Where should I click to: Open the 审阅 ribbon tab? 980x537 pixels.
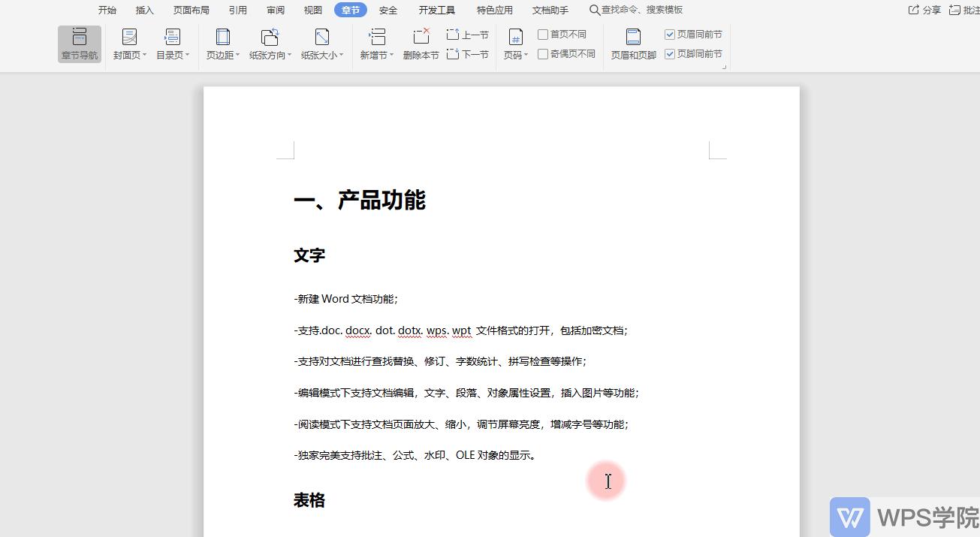275,10
